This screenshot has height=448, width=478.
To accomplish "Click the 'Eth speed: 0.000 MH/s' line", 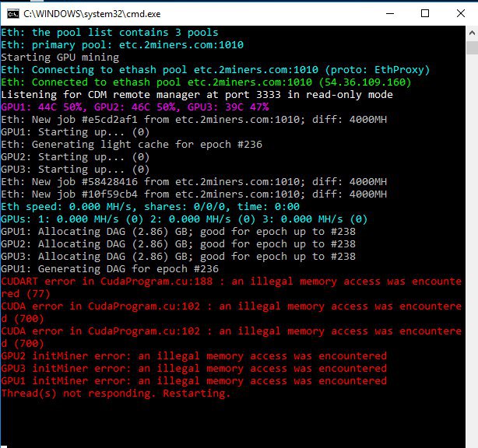I will click(x=150, y=207).
